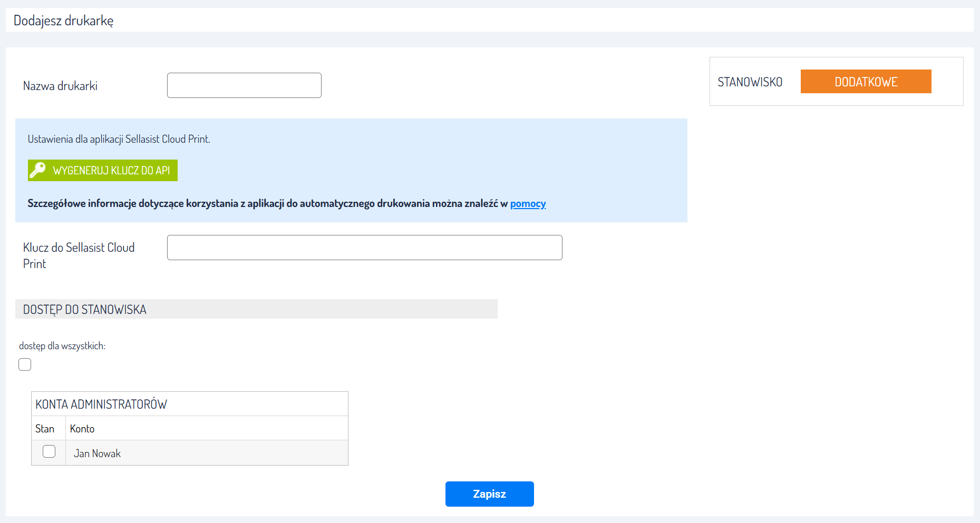Click the Konto column header
This screenshot has height=523, width=980.
point(82,429)
